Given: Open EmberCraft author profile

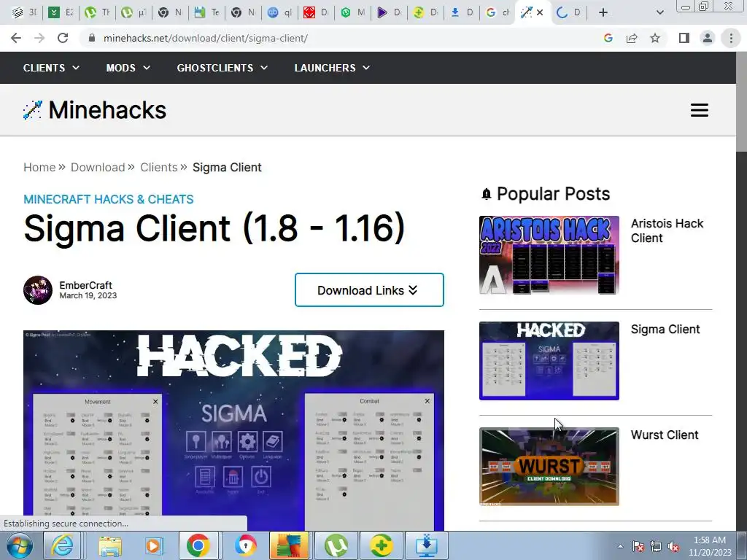Looking at the screenshot, I should pos(86,285).
